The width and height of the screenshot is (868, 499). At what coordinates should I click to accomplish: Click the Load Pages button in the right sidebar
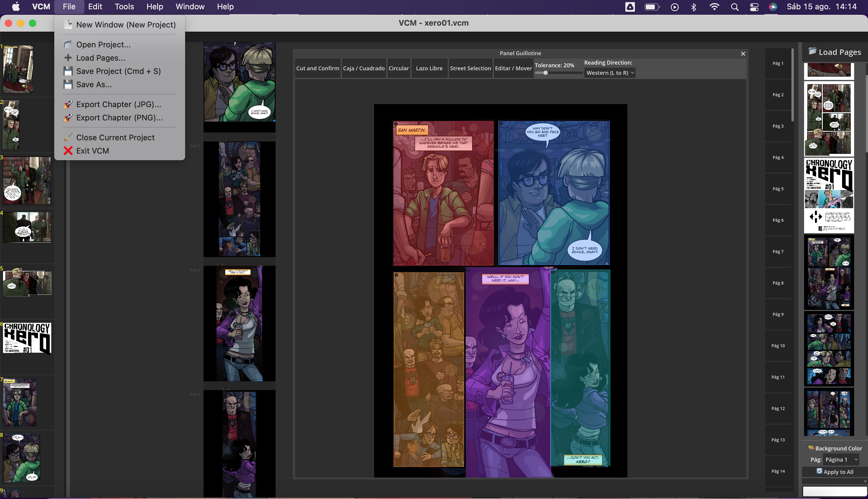click(x=835, y=52)
